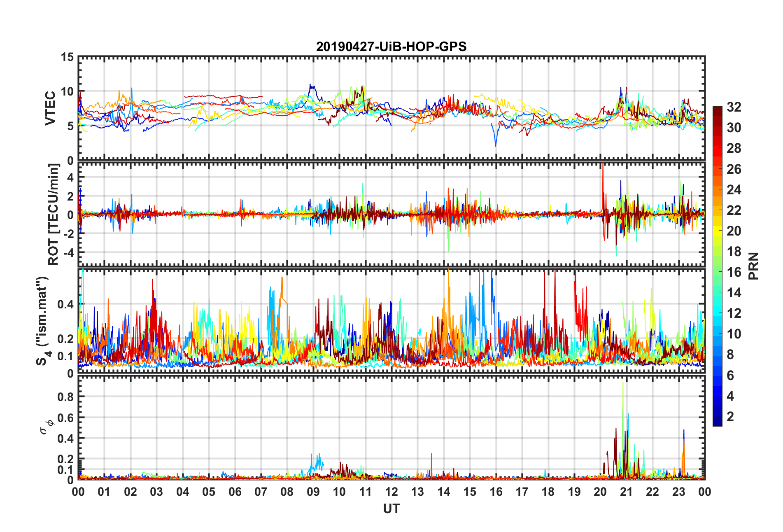Click UT axis hour label 09

313,492
